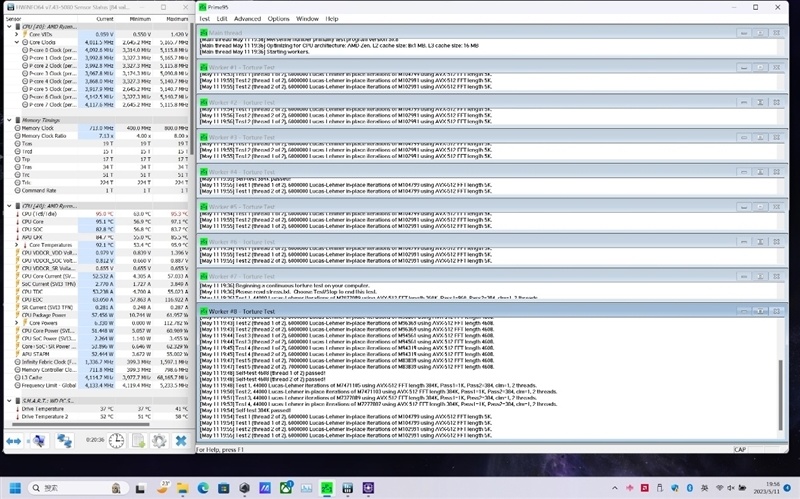Click the HWiNFO sensor list vertical scrollbar

[x=192, y=87]
